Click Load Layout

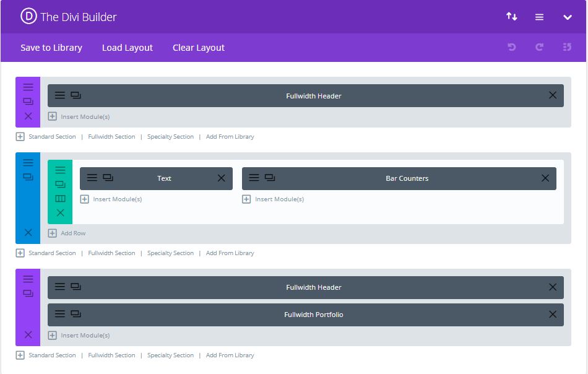click(127, 48)
